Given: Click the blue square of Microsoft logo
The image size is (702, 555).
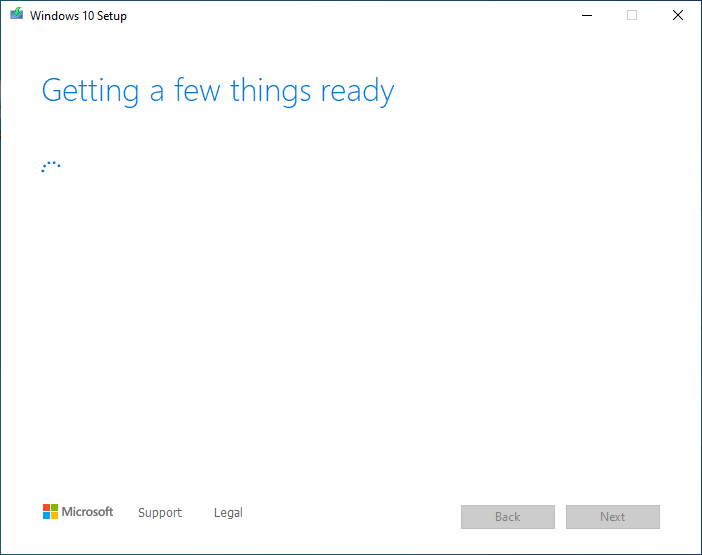Looking at the screenshot, I should 46,516.
